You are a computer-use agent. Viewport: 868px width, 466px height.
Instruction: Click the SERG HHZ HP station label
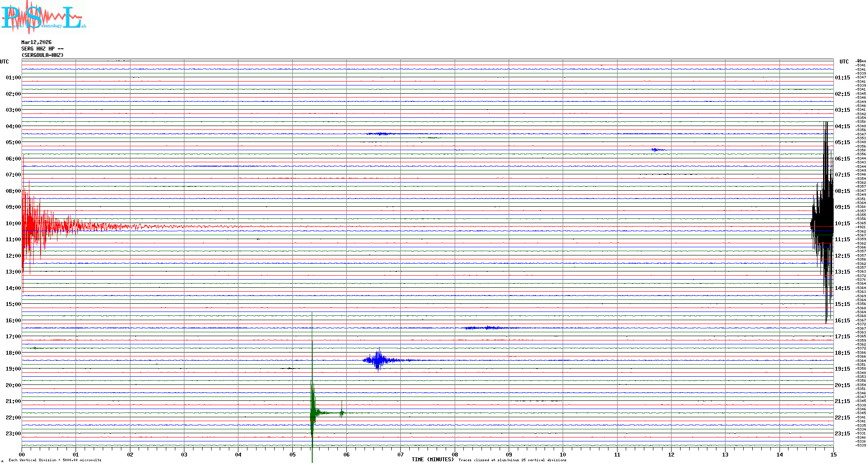(x=42, y=49)
